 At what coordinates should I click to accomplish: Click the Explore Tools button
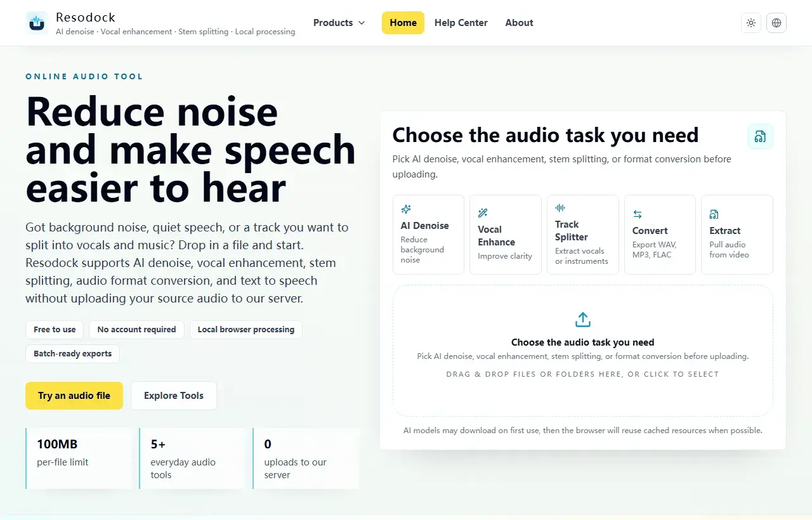pos(174,396)
